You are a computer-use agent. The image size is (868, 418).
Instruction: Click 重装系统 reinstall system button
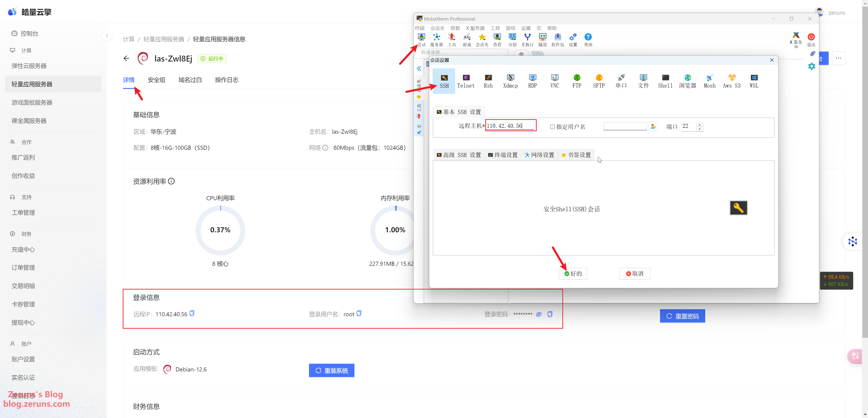click(332, 370)
